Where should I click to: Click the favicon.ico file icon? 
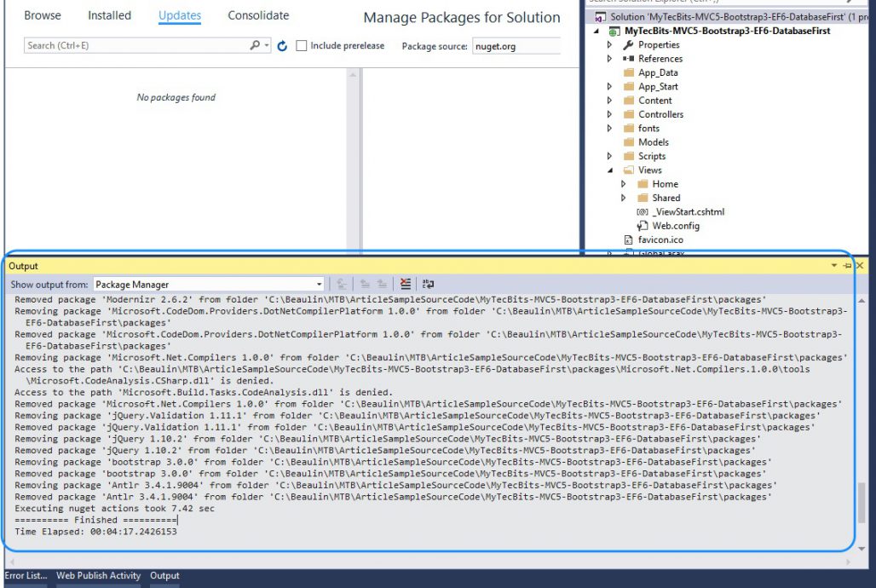point(628,239)
